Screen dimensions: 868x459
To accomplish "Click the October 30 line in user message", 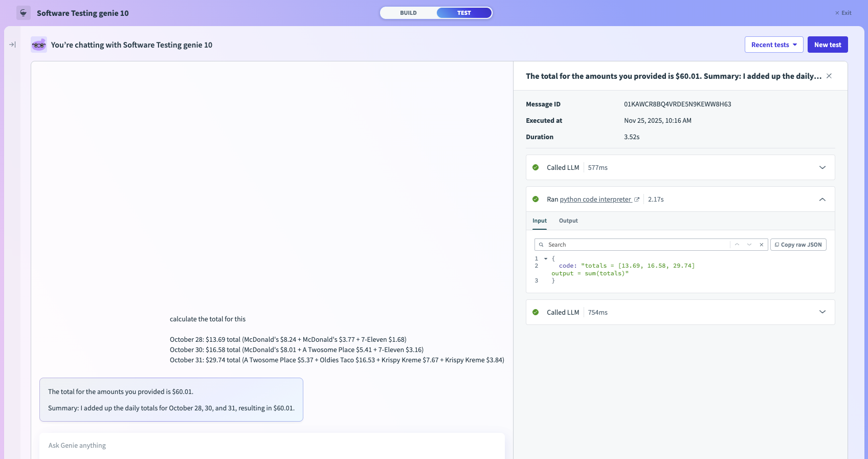I will point(297,349).
